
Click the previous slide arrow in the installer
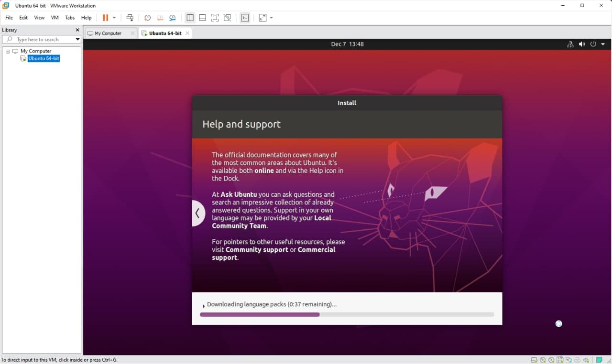198,213
